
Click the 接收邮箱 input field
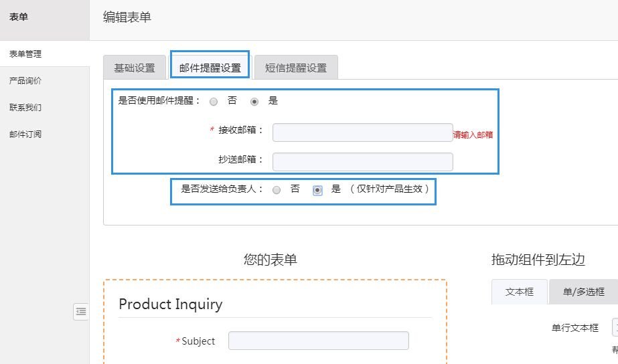coord(362,132)
